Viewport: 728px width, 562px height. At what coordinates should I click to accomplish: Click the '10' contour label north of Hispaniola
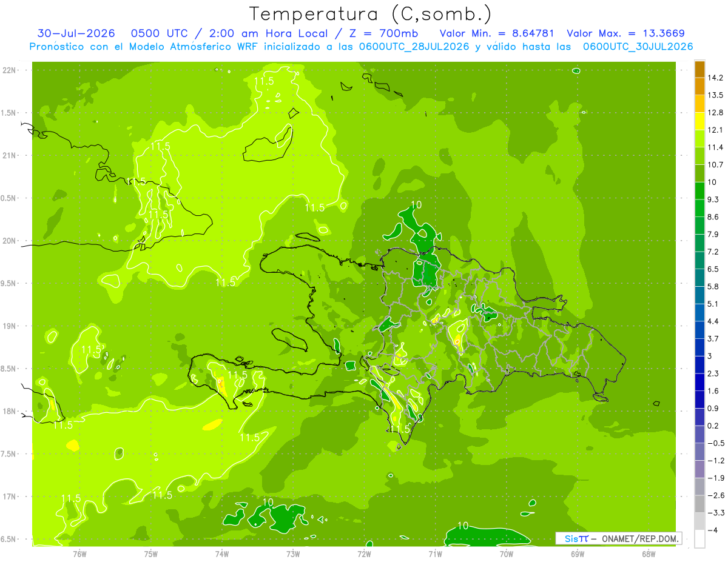click(x=416, y=205)
